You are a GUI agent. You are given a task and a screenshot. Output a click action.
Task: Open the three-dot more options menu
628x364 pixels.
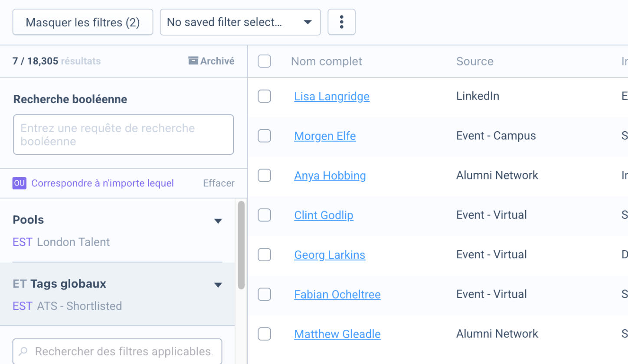point(341,22)
